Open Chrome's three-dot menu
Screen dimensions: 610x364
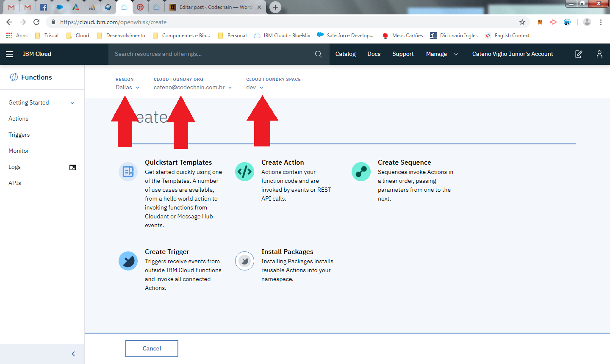click(601, 22)
